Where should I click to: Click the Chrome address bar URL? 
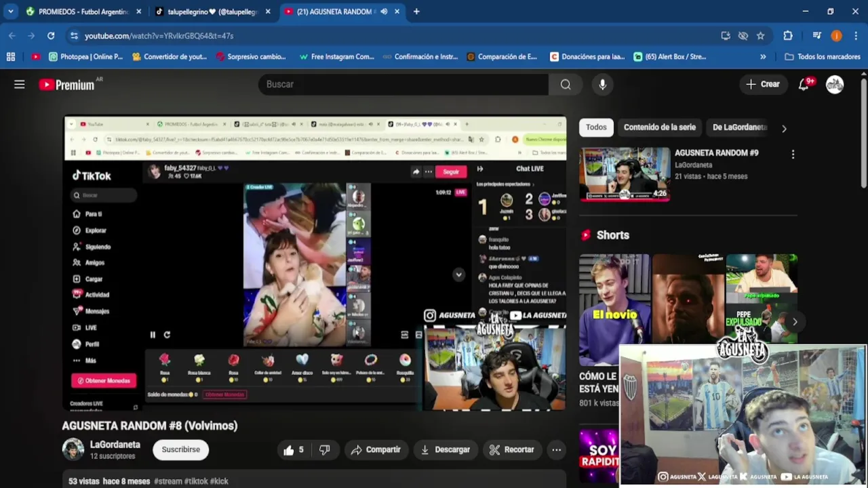click(159, 35)
